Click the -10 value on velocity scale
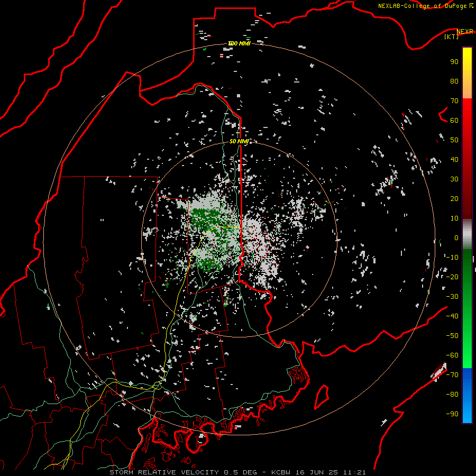Image resolution: width=476 pixels, height=476 pixels. [x=452, y=258]
